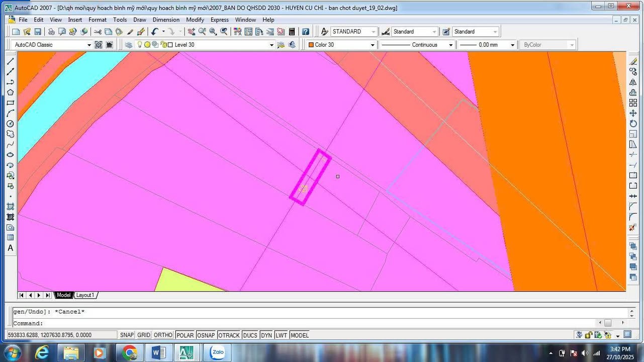Click the MODEL status bar button
This screenshot has width=644, height=362.
click(x=300, y=335)
